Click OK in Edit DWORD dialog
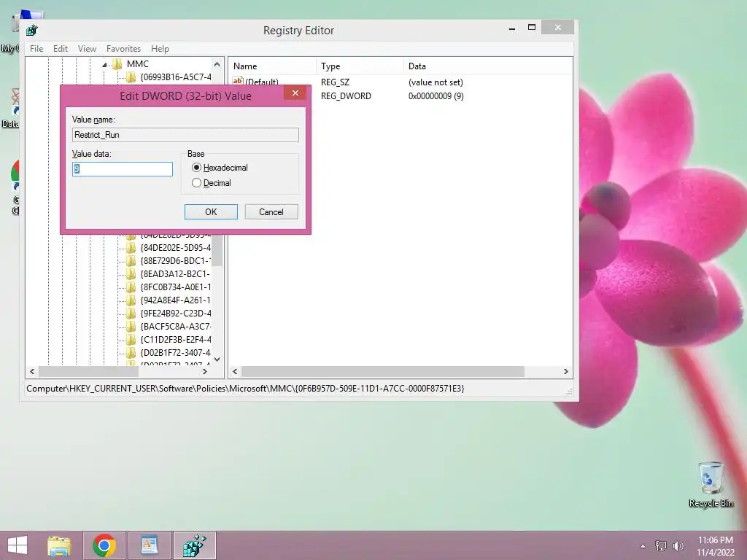The width and height of the screenshot is (747, 560). click(x=211, y=212)
